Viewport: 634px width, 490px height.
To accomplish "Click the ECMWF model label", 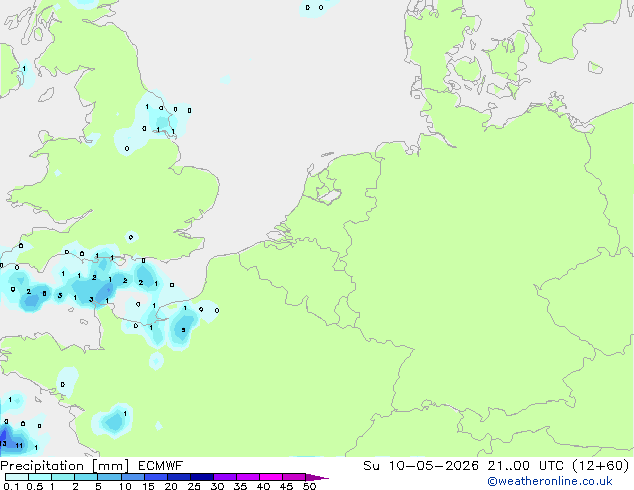I will [x=161, y=466].
